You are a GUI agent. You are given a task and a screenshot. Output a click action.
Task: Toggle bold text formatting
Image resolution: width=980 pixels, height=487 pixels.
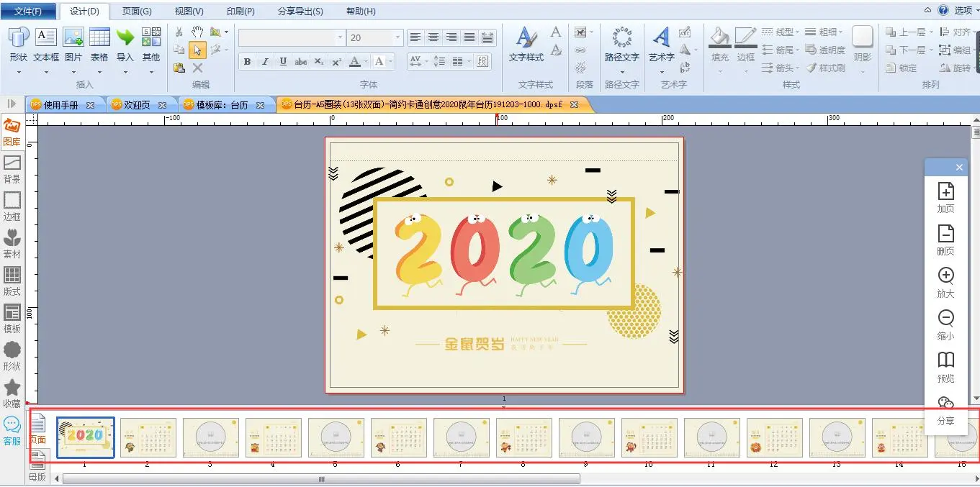(247, 62)
